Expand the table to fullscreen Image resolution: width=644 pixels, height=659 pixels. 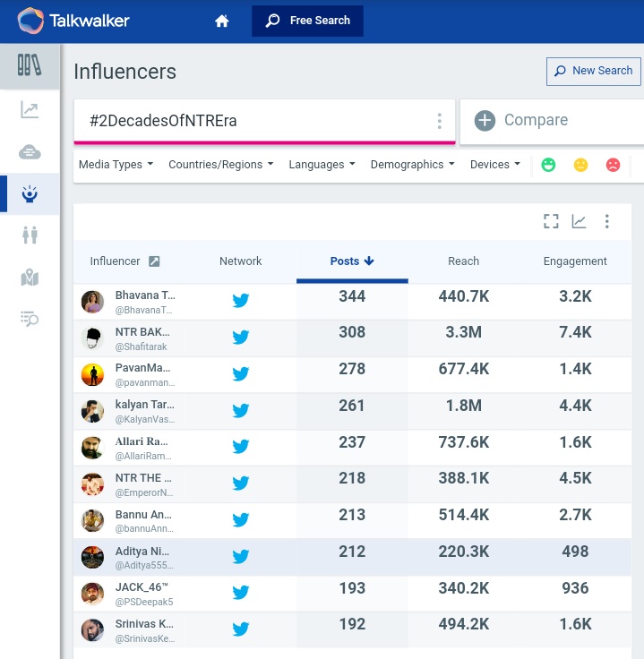(551, 221)
